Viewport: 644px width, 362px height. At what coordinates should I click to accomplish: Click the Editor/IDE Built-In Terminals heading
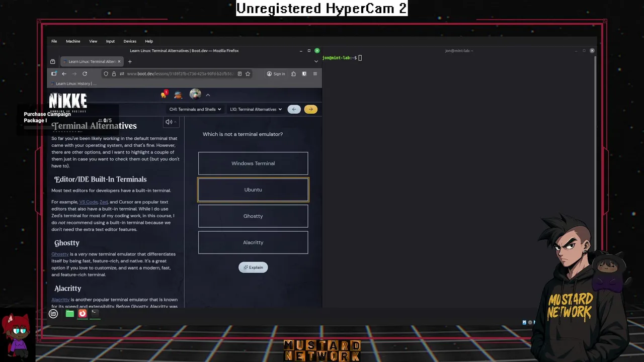tap(100, 179)
